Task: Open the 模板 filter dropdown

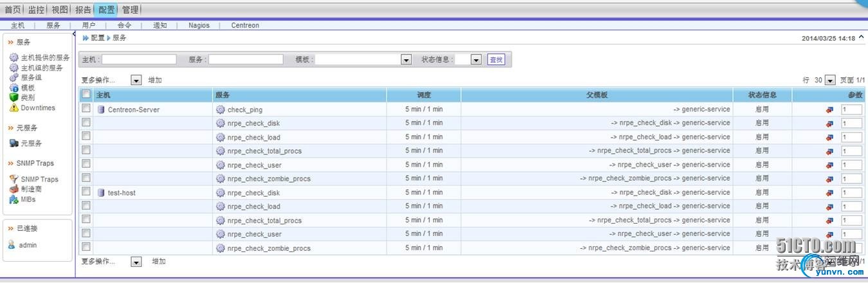Action: [406, 59]
